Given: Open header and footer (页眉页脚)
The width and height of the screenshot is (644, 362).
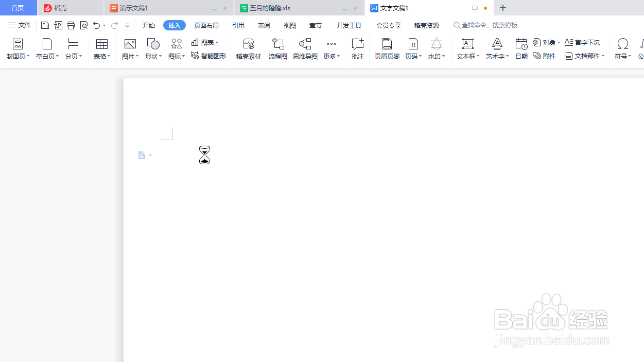Looking at the screenshot, I should 387,49.
